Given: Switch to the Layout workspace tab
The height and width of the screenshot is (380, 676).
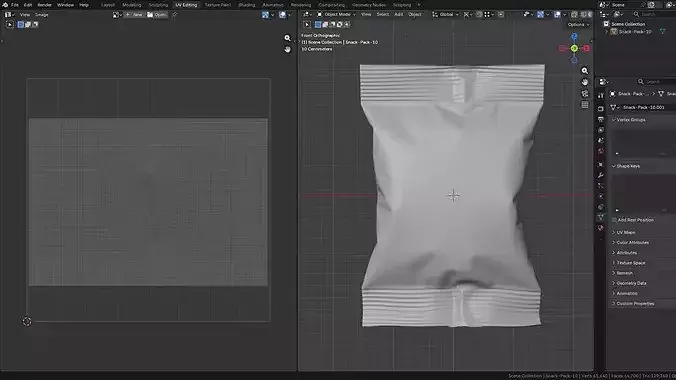Looking at the screenshot, I should pos(108,5).
